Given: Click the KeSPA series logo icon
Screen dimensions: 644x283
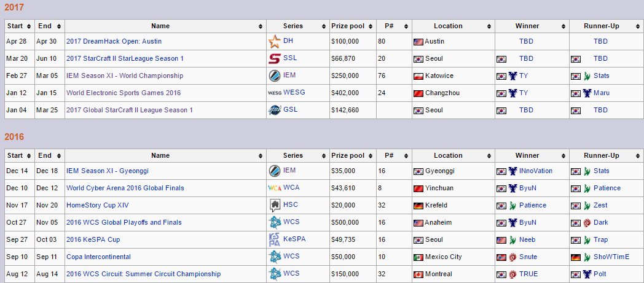Looking at the screenshot, I should tap(274, 240).
